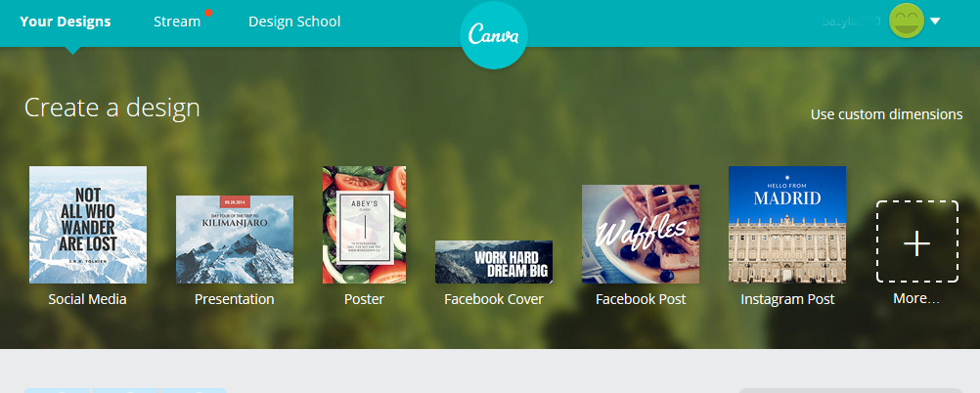Screen dimensions: 980x393
Task: Click the Poster text label
Action: 365,299
